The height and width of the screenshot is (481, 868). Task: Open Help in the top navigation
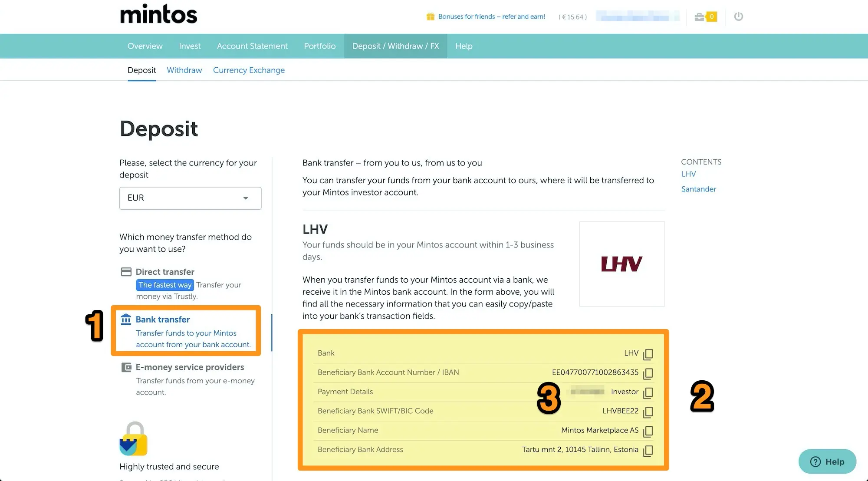coord(464,46)
